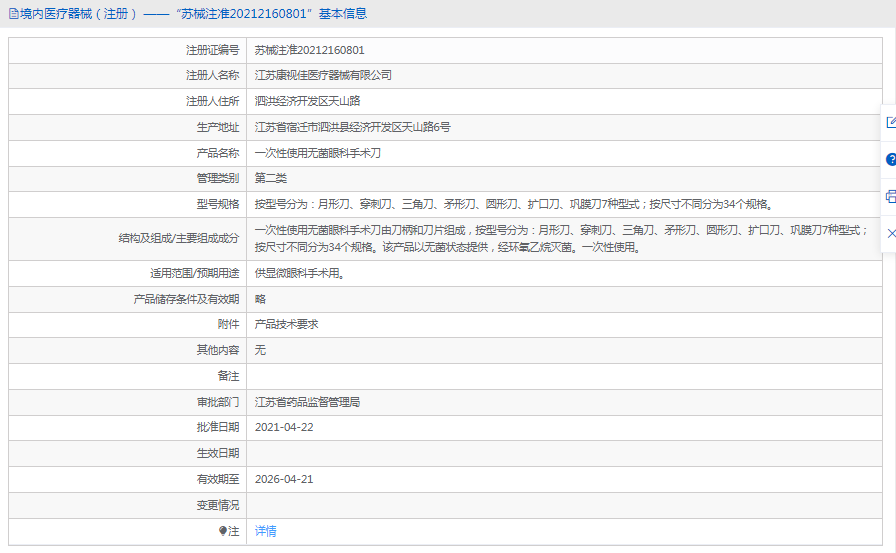Click product name 一次性使用无菌眼科手术刀

coord(318,153)
